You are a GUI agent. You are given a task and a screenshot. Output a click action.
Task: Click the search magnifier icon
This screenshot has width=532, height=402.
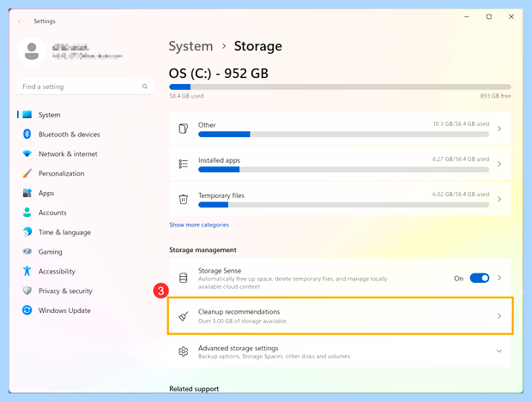pyautogui.click(x=145, y=87)
